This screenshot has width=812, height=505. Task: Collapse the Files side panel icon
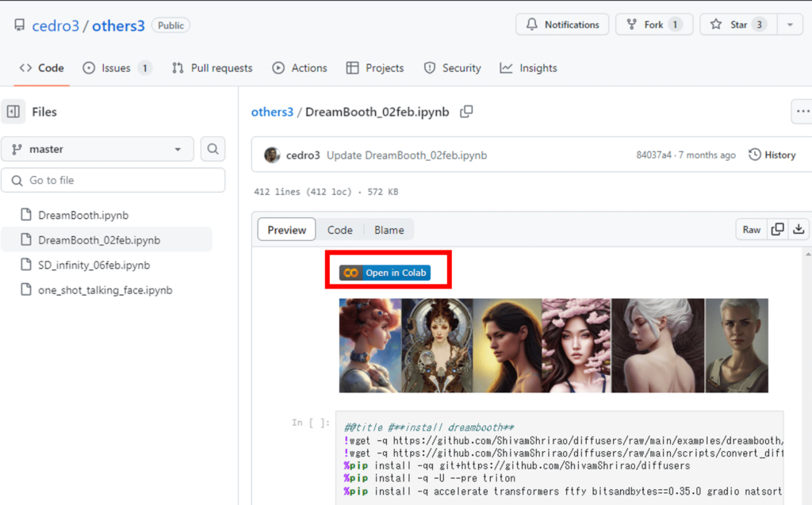[x=13, y=111]
